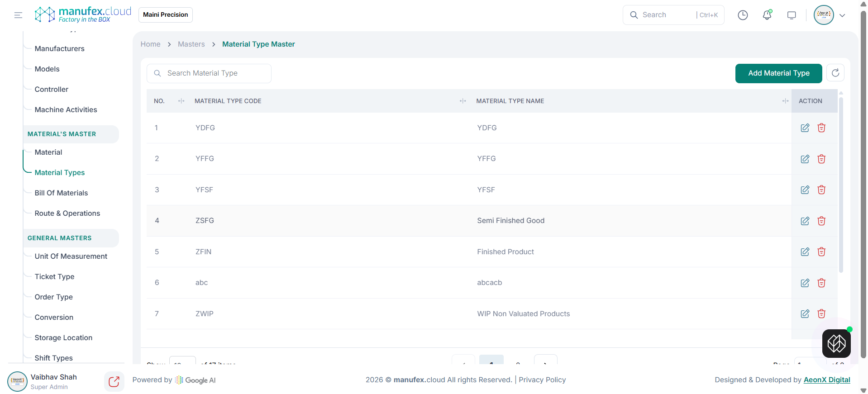
Task: Edit the Finished Product row
Action: point(805,252)
